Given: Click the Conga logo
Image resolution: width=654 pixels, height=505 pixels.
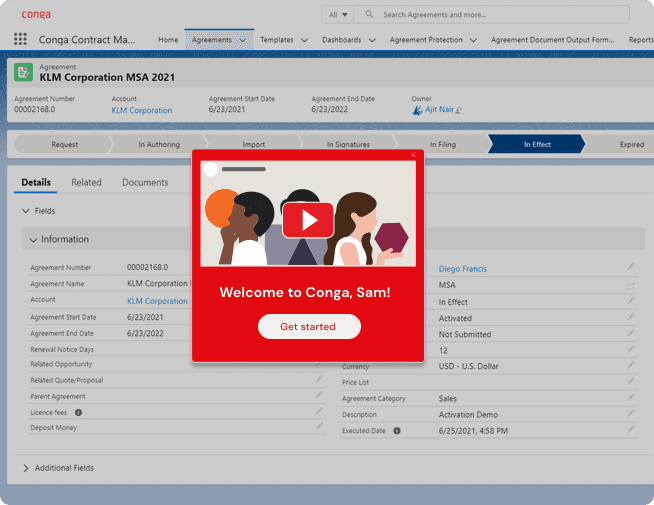Looking at the screenshot, I should (36, 15).
